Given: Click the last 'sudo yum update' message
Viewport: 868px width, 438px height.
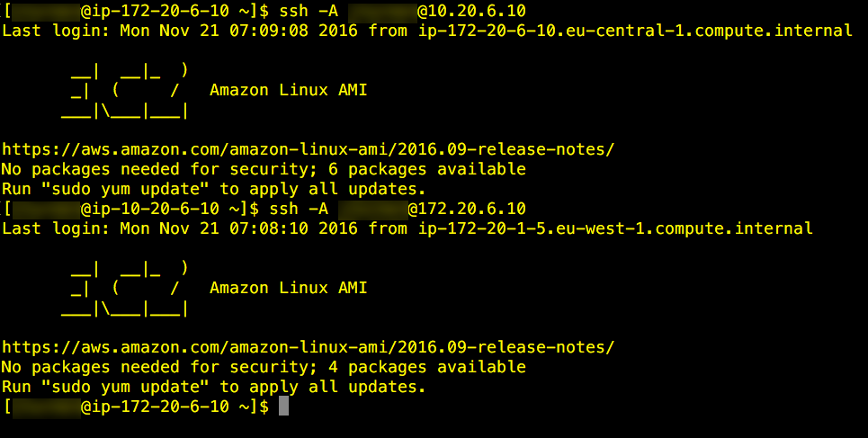Looking at the screenshot, I should click(214, 387).
